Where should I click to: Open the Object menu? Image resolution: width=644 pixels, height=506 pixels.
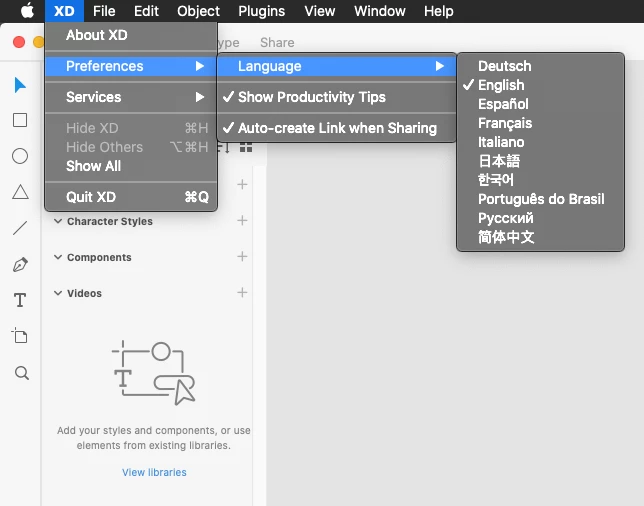click(x=198, y=11)
